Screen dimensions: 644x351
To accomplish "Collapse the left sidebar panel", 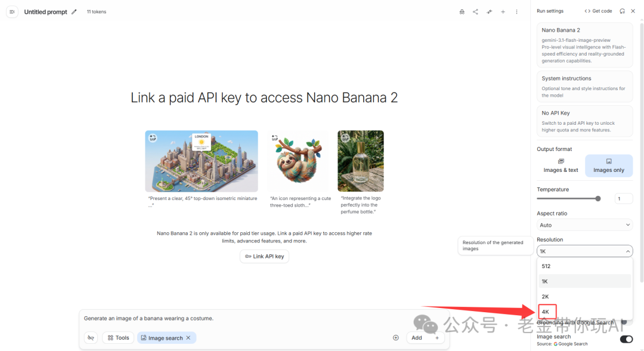I will click(x=11, y=11).
